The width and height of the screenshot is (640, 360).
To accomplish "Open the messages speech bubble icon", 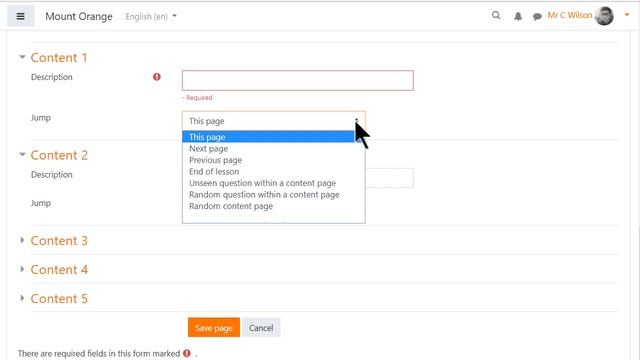I will coord(537,16).
